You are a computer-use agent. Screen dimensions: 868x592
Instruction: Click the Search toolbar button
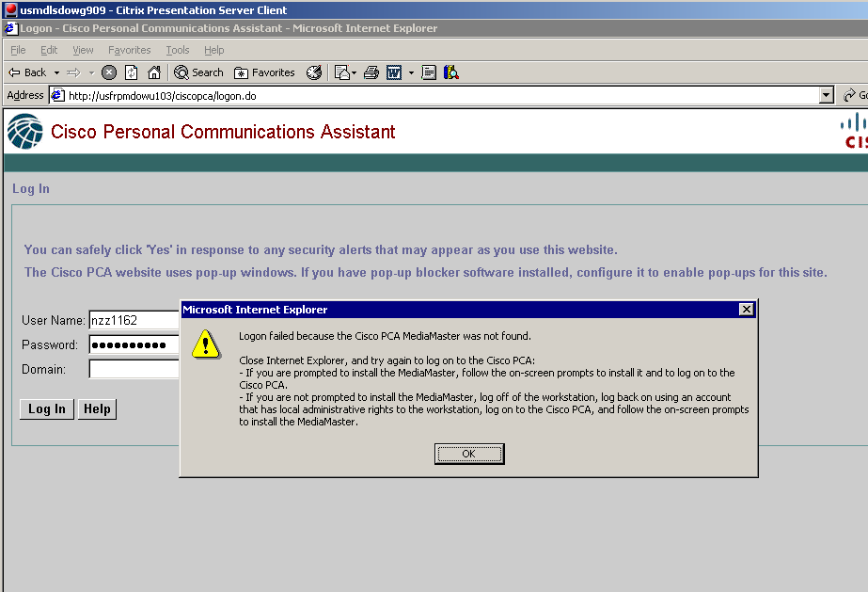tap(198, 72)
